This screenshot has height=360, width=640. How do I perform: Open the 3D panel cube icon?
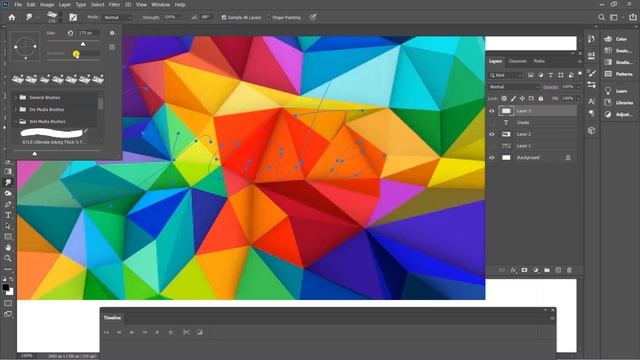pyautogui.click(x=591, y=131)
